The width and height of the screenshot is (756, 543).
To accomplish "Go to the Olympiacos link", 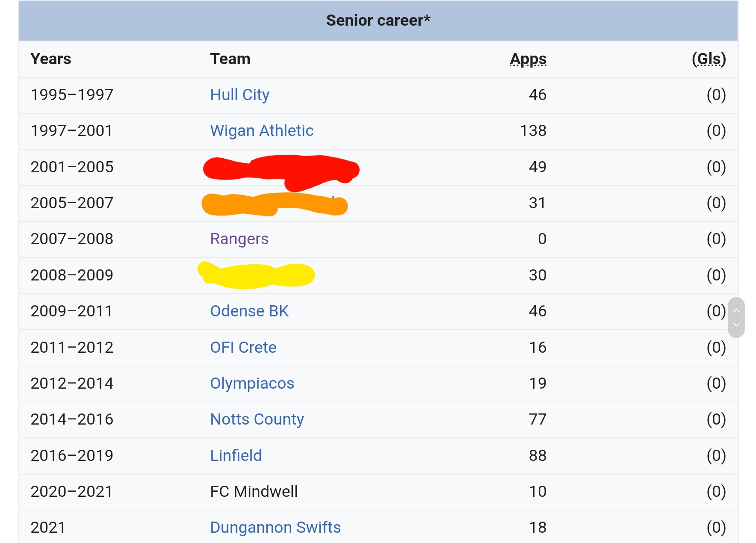I will click(x=252, y=383).
